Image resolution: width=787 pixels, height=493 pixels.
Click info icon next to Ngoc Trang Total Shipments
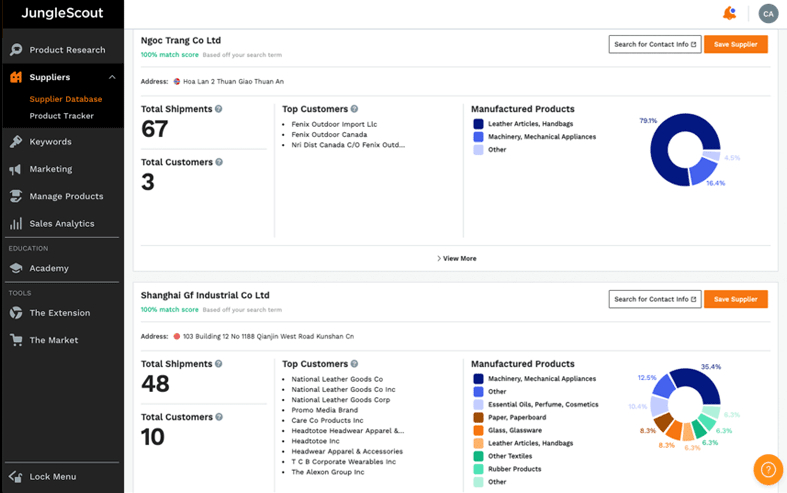(219, 109)
